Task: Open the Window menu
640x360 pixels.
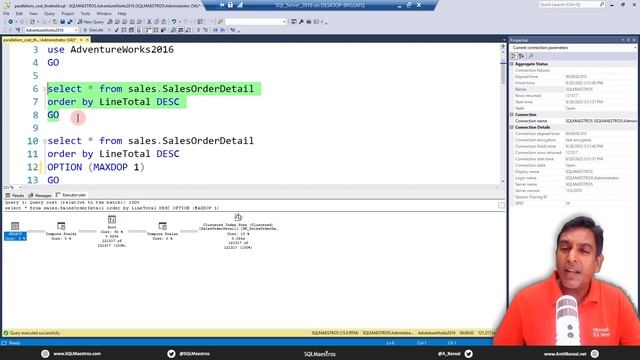Action: tap(104, 13)
